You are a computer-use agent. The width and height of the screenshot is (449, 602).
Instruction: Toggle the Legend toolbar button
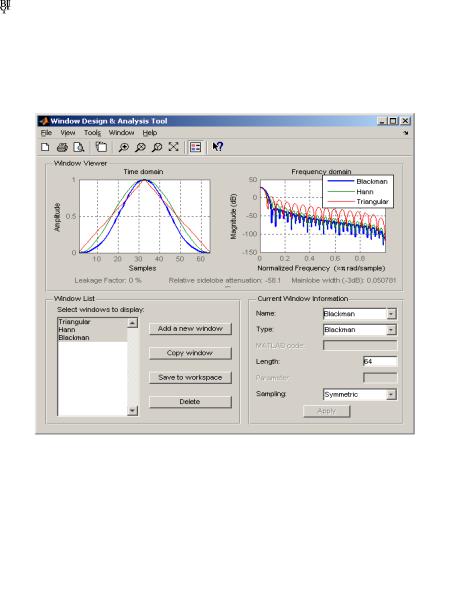pos(196,147)
